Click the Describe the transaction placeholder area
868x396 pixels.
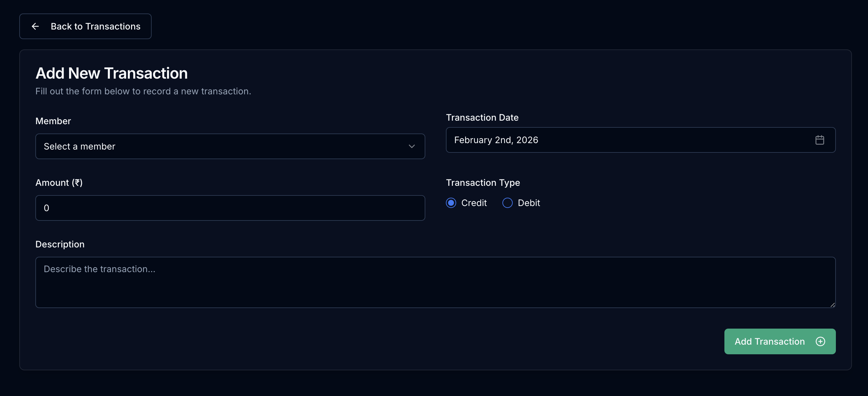[x=99, y=269]
